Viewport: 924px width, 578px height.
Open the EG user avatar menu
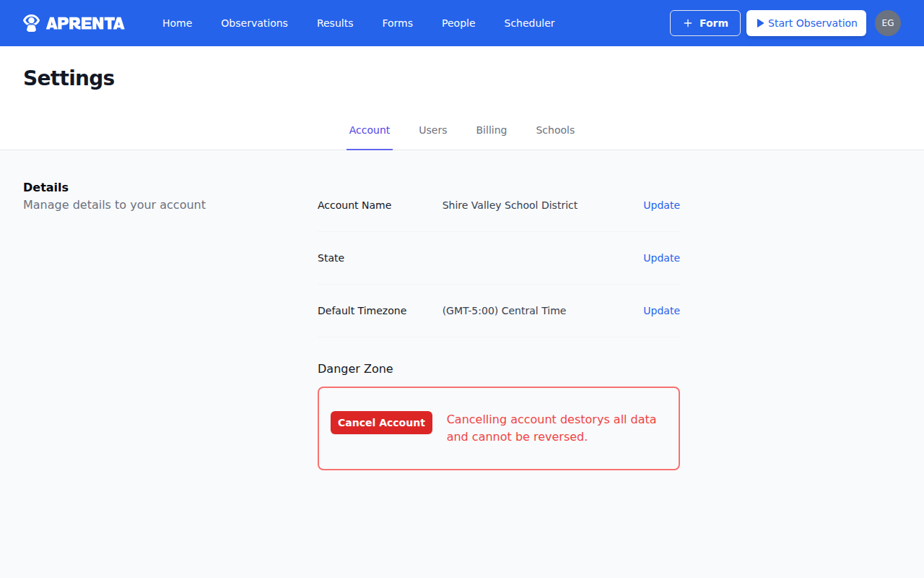click(x=888, y=23)
